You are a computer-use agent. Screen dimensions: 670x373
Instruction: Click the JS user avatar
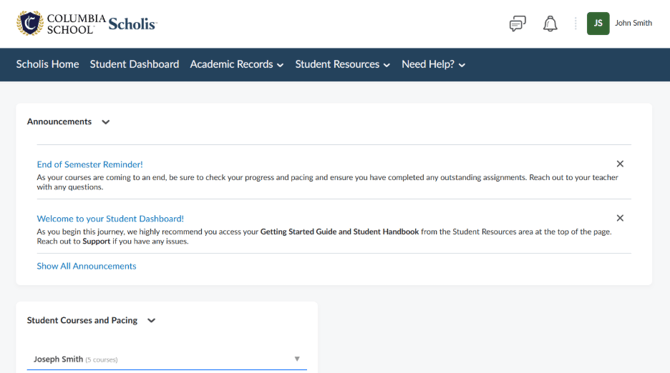[x=598, y=23]
